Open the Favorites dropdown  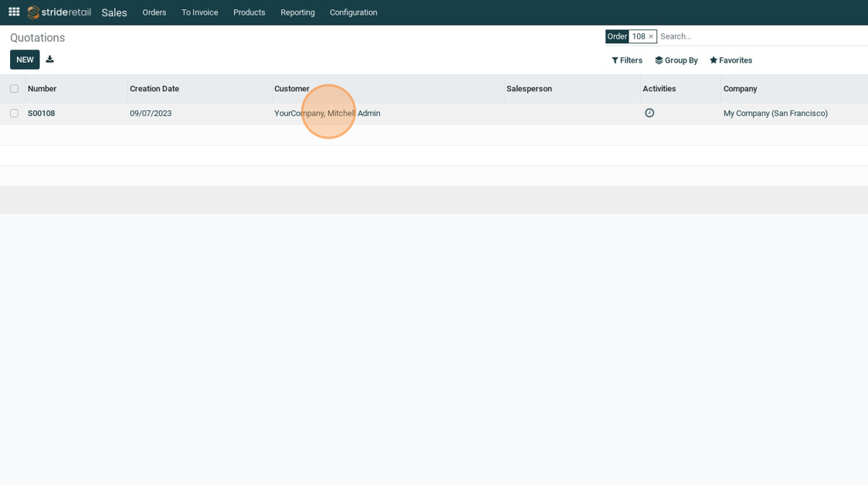click(731, 60)
